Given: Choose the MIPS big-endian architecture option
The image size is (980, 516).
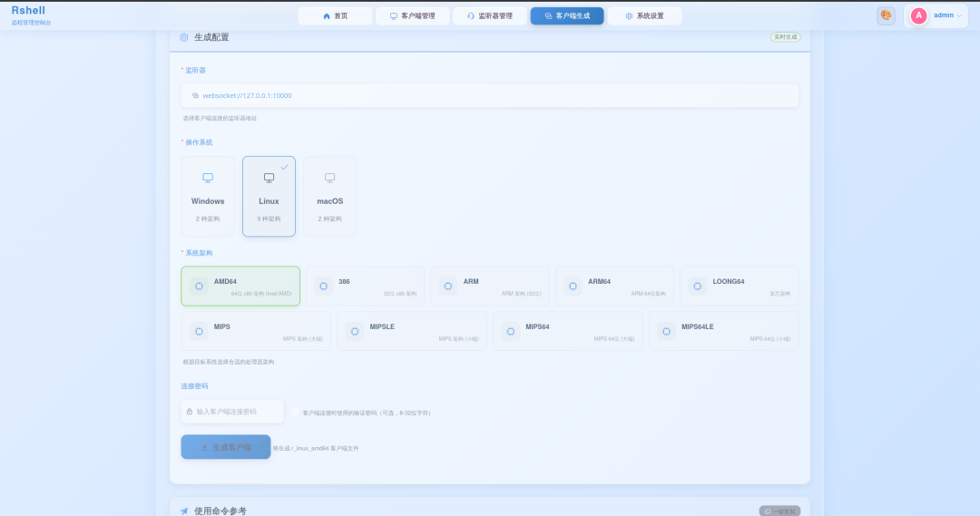Looking at the screenshot, I should click(x=256, y=331).
